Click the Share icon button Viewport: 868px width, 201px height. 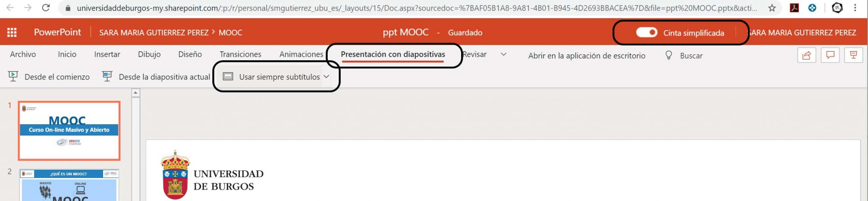[x=807, y=55]
